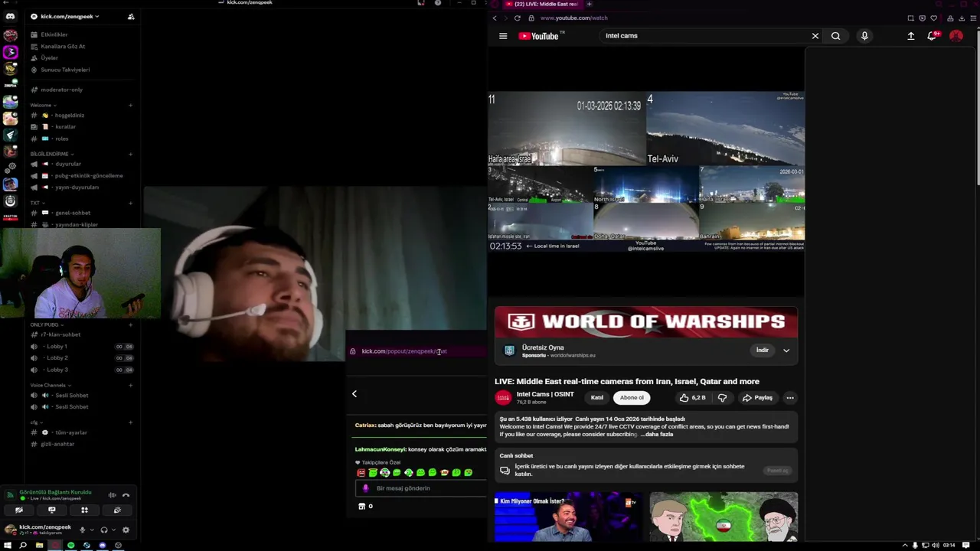Toggle Discord noise suppression waveform icon
This screenshot has height=551, width=980.
pos(113,495)
